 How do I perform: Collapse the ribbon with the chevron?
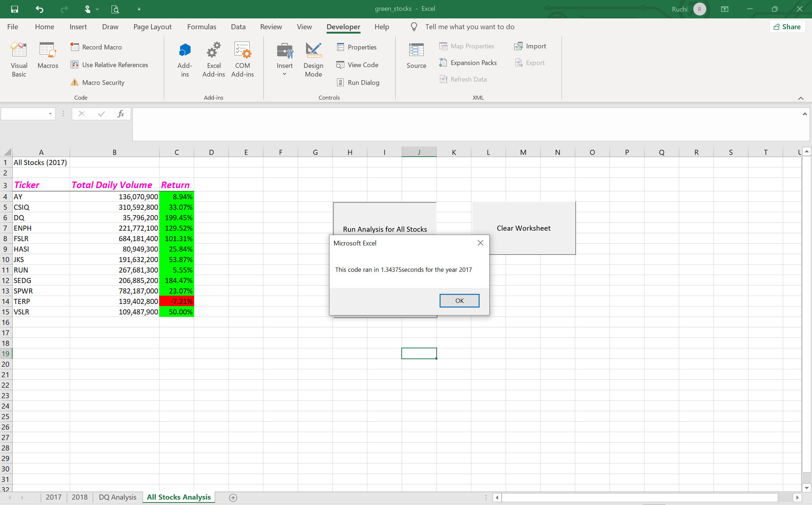tap(800, 98)
